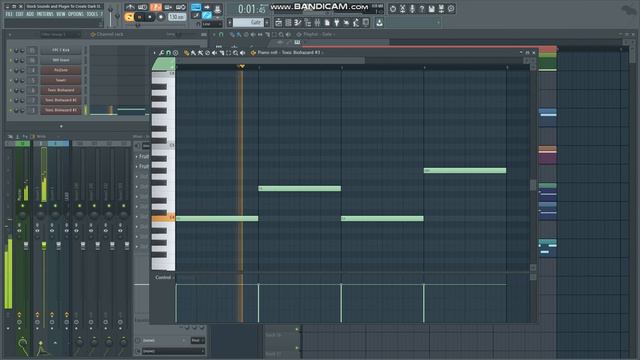Open the Piano roll wrench tools icon
This screenshot has width=640, height=360.
162,53
